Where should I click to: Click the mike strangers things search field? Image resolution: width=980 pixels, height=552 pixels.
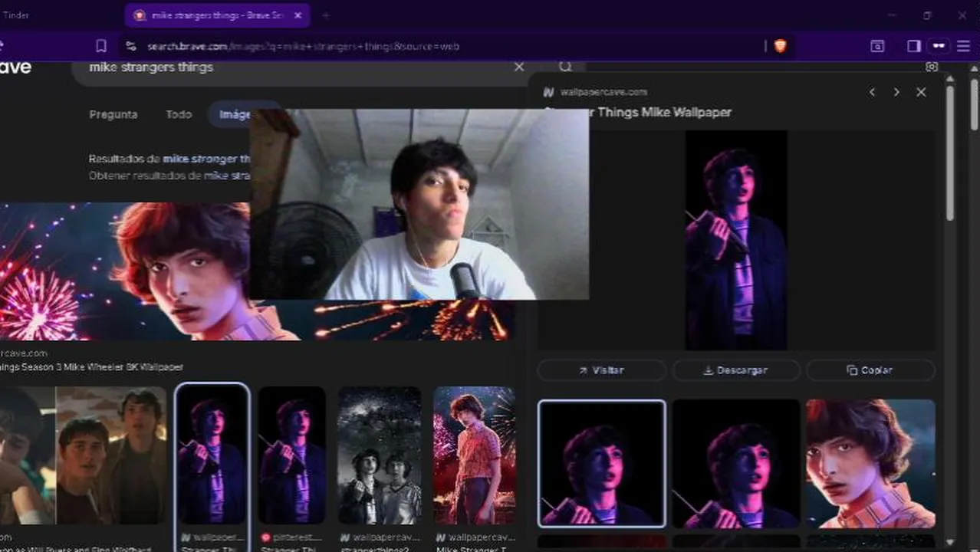point(299,67)
